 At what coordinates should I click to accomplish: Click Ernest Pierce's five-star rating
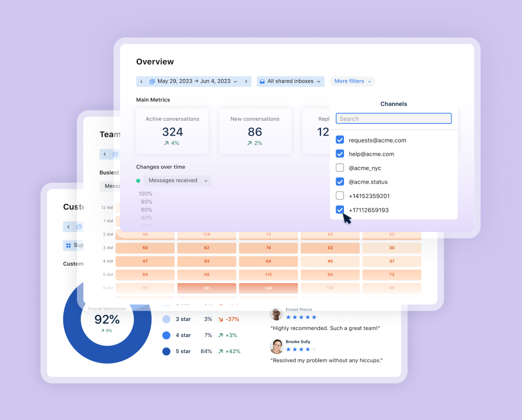click(x=301, y=317)
